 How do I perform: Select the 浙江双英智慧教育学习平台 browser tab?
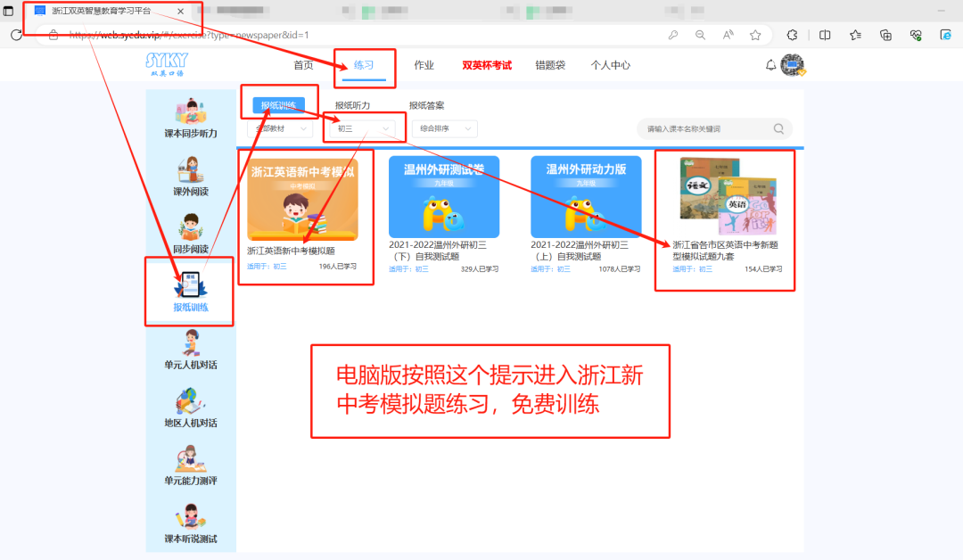110,11
